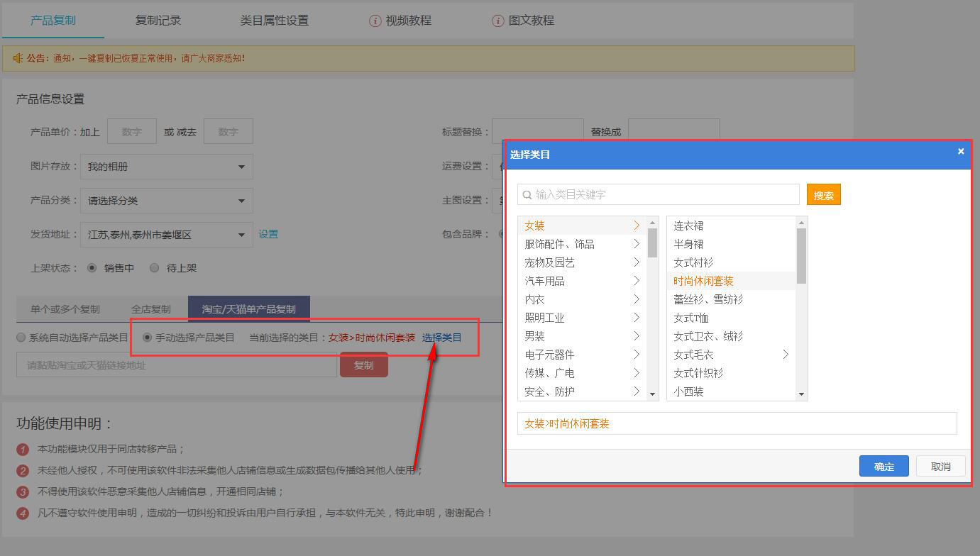Image resolution: width=980 pixels, height=556 pixels.
Task: Choose 女式T恤 subcategory
Action: [732, 318]
